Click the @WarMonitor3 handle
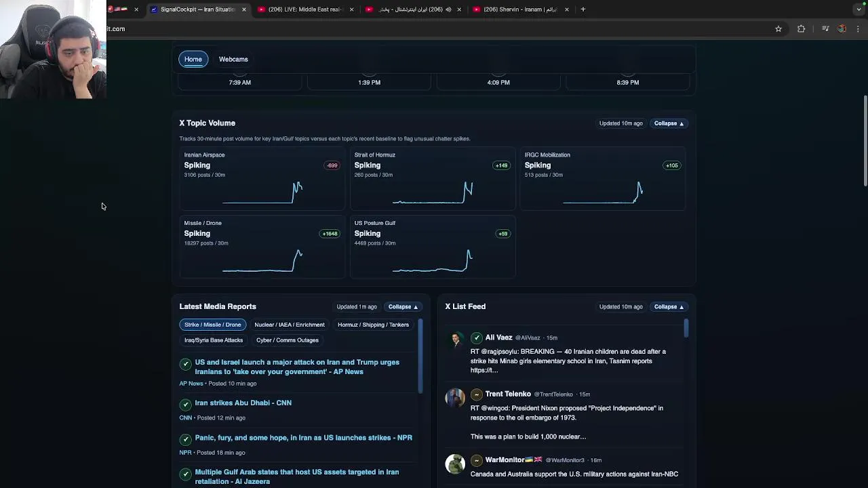 565,460
